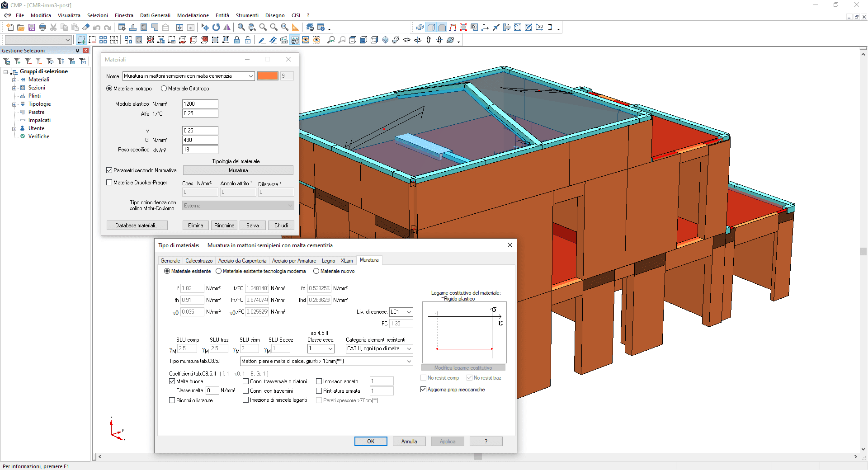
Task: Click the mirror tool icon
Action: pyautogui.click(x=227, y=28)
